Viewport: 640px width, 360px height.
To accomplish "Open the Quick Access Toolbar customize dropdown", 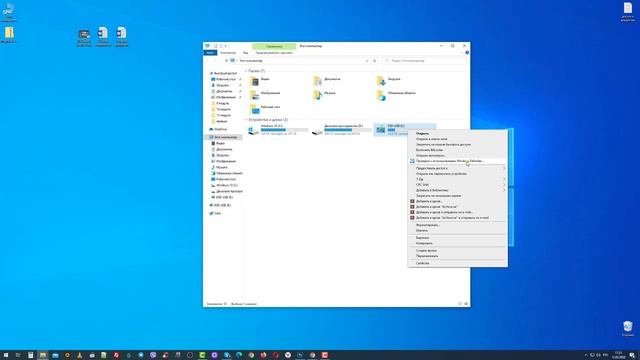I will tap(226, 46).
